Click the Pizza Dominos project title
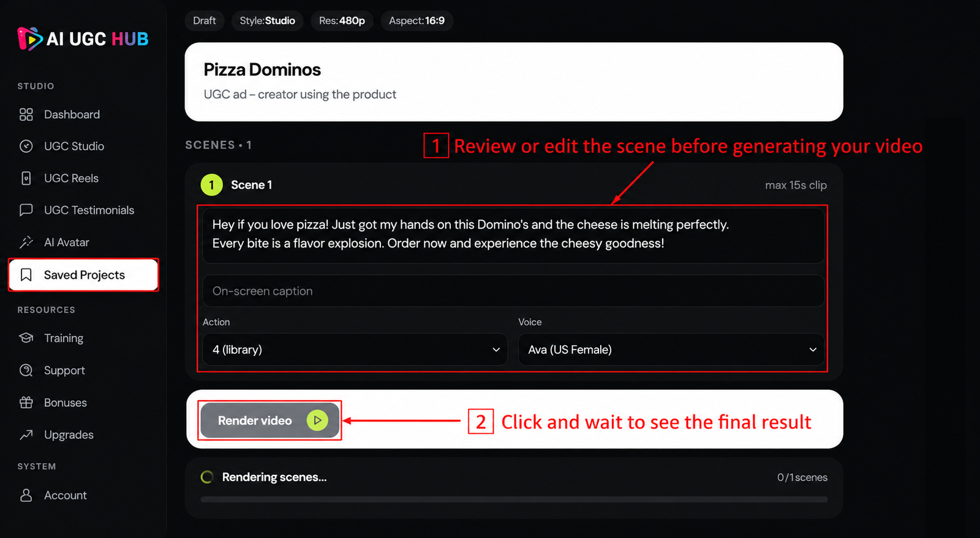The image size is (980, 538). click(x=262, y=70)
